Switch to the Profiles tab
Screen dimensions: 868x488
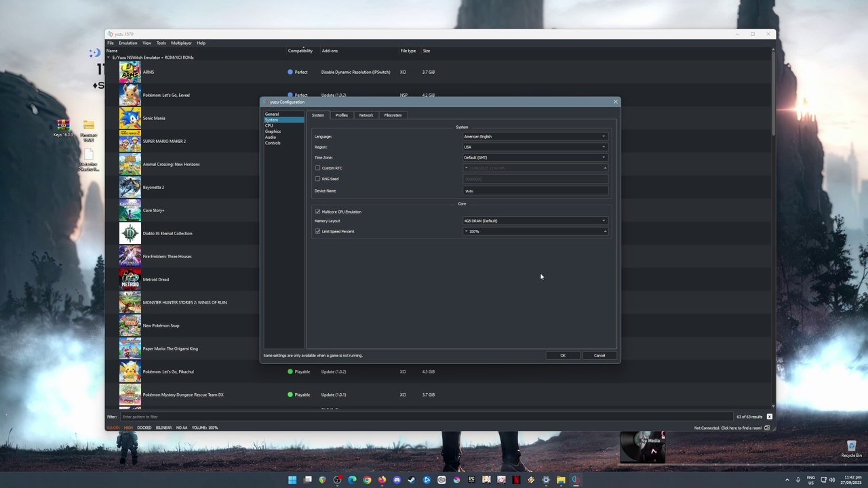(341, 115)
